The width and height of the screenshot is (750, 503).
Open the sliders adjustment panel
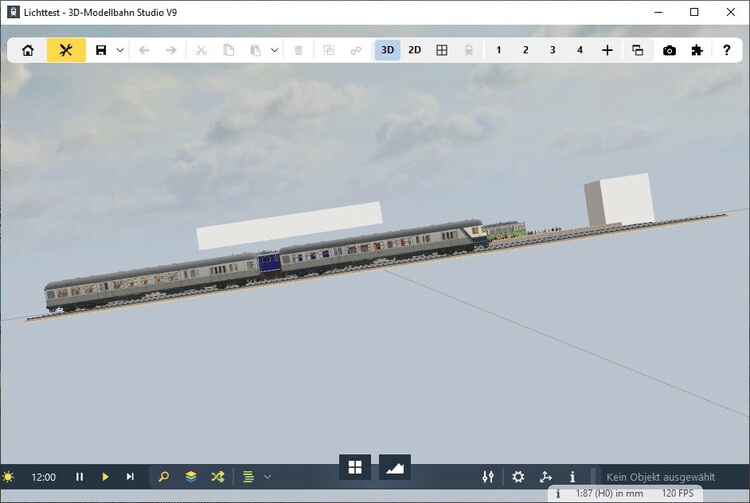tap(488, 477)
